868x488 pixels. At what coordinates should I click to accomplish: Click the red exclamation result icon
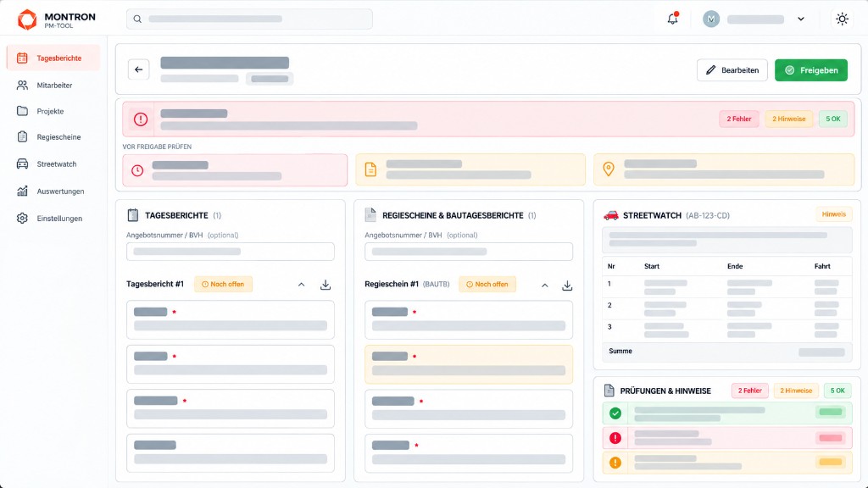click(x=615, y=438)
